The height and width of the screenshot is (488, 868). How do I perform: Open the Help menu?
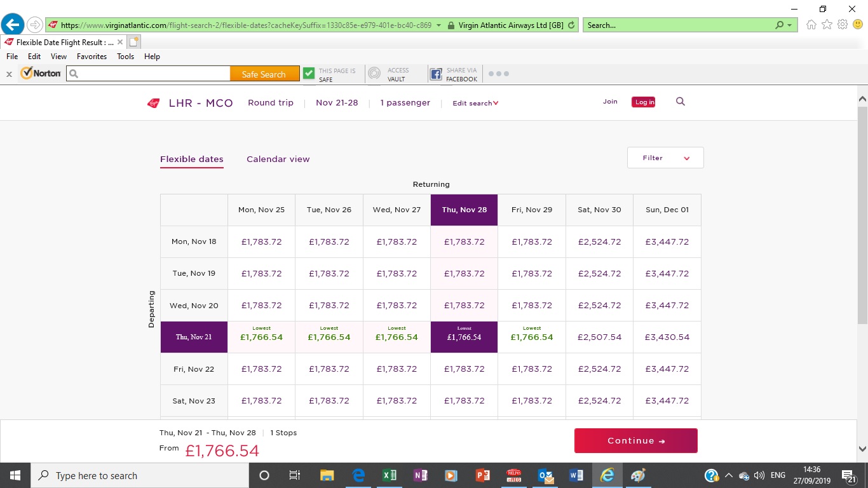click(152, 57)
